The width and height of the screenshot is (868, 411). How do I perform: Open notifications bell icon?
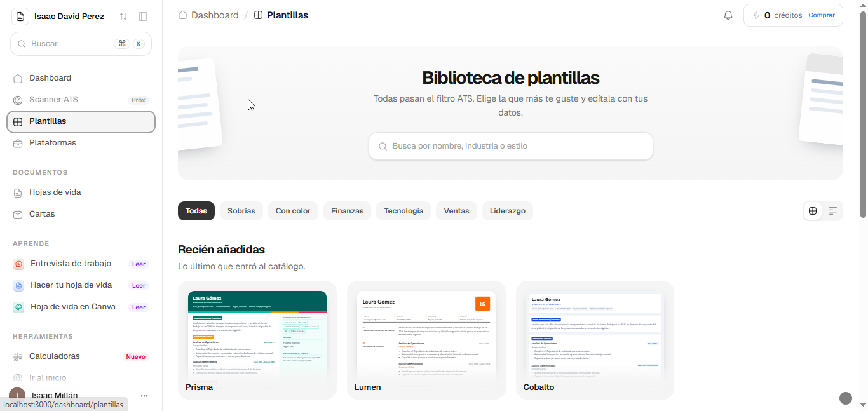728,15
